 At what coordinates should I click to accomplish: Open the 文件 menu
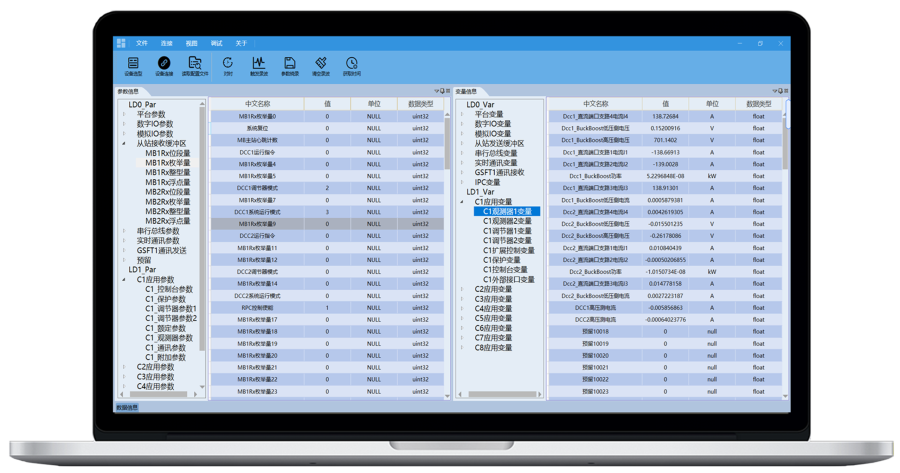(142, 44)
